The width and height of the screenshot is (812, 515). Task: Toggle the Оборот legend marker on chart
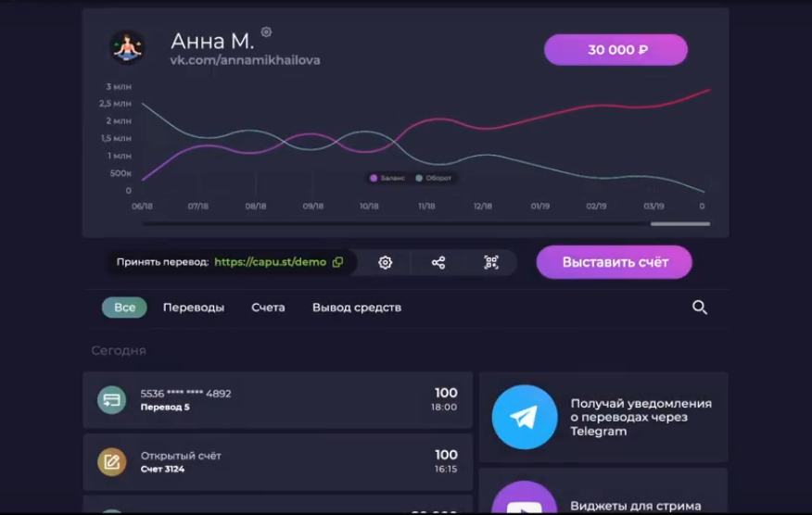[419, 178]
